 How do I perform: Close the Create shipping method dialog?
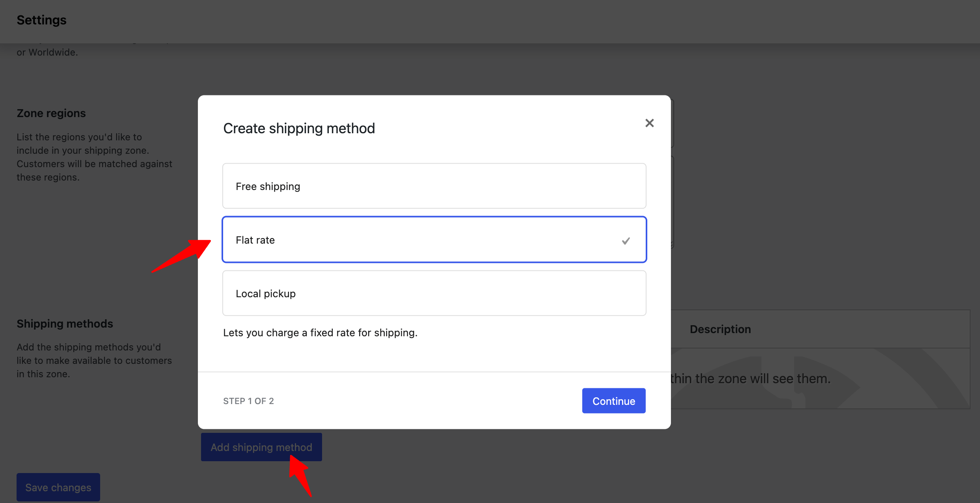tap(649, 123)
